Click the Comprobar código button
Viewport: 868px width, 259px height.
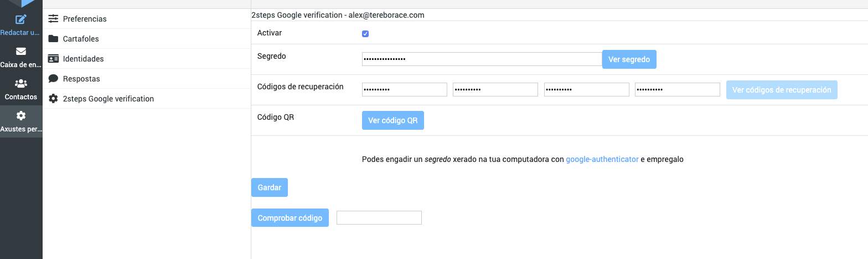click(x=290, y=218)
